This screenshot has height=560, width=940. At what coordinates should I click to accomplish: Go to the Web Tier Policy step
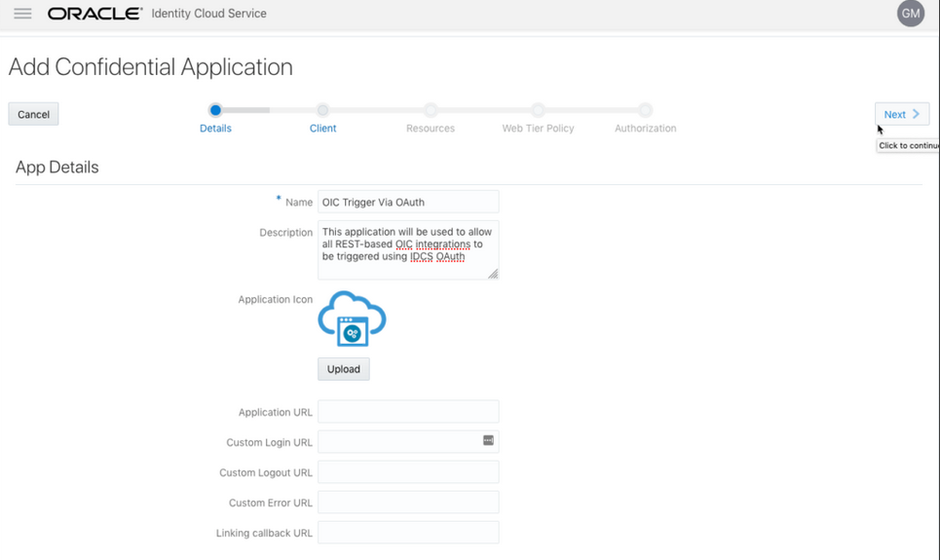[x=538, y=129]
